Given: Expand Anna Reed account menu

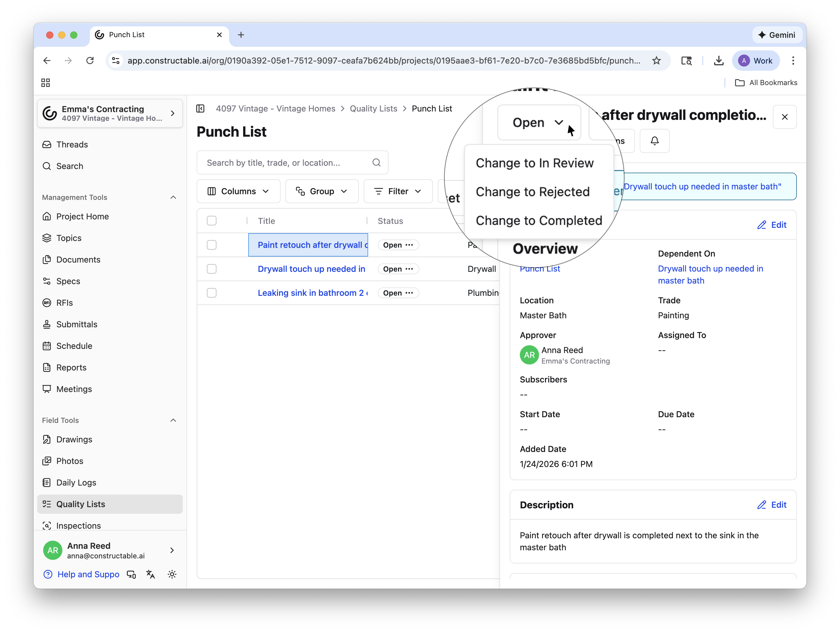Looking at the screenshot, I should [x=110, y=550].
